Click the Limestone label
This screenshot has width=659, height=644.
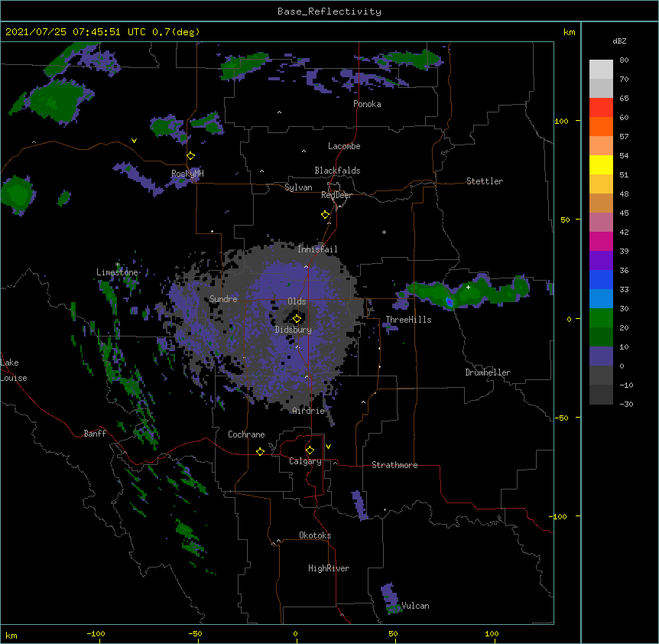pos(117,272)
